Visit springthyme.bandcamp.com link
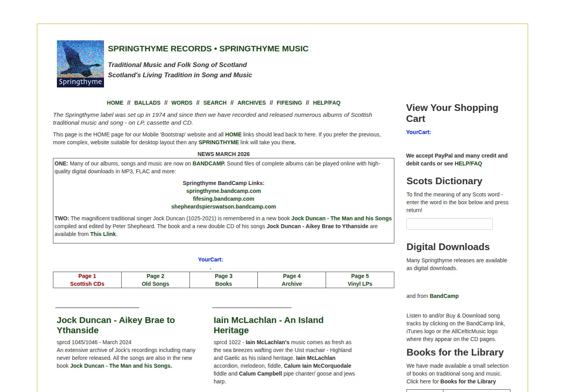Viewport: 565px width, 392px height. pos(224,191)
